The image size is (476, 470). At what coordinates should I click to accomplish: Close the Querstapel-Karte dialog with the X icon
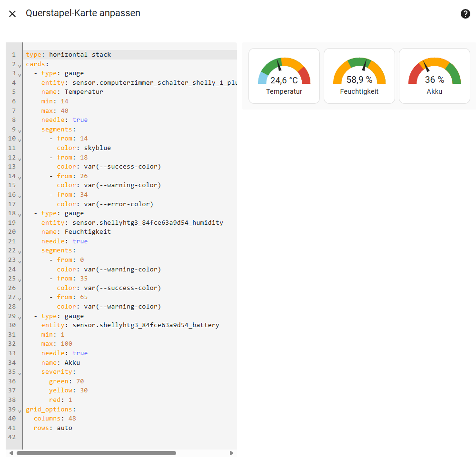[12, 14]
